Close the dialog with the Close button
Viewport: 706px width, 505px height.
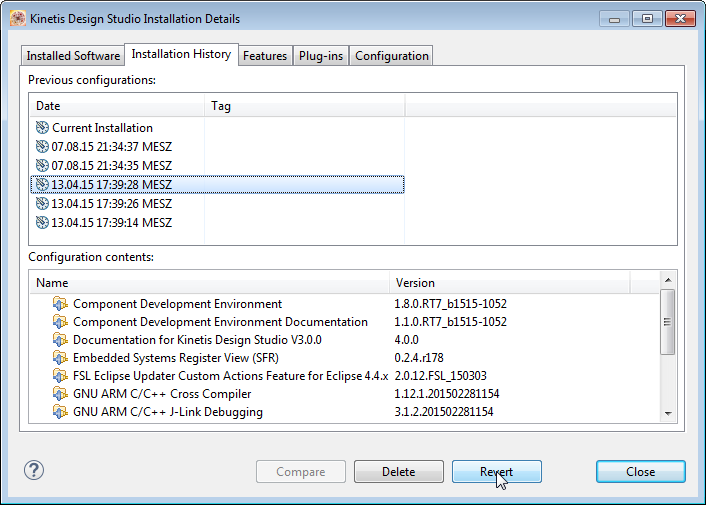[x=640, y=472]
